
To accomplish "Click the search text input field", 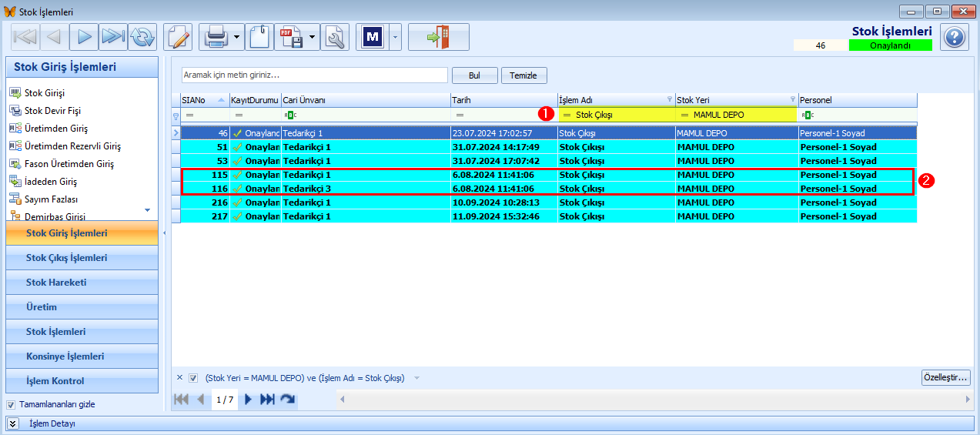I will pyautogui.click(x=315, y=75).
